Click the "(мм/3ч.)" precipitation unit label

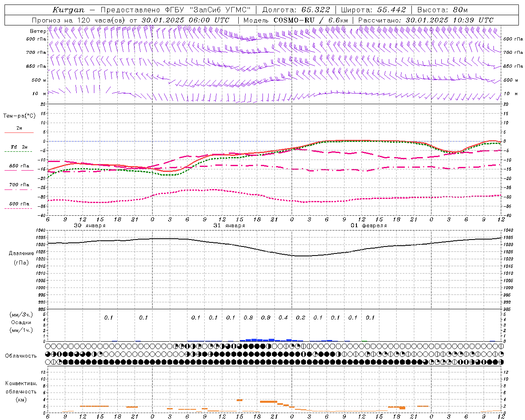click(21, 315)
